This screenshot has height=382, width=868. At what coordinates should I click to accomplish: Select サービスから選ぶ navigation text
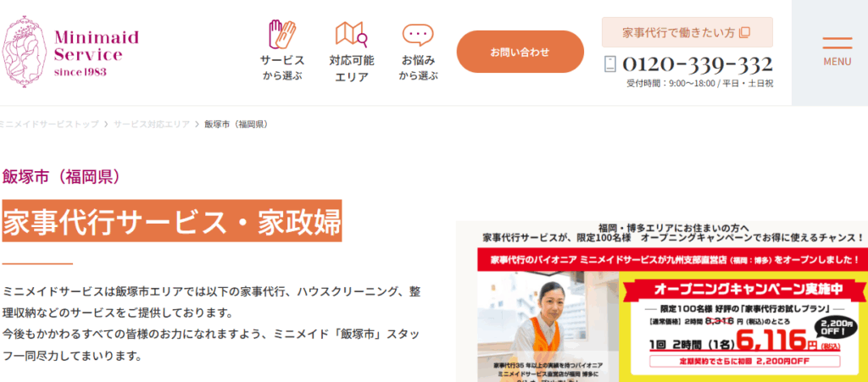(282, 68)
